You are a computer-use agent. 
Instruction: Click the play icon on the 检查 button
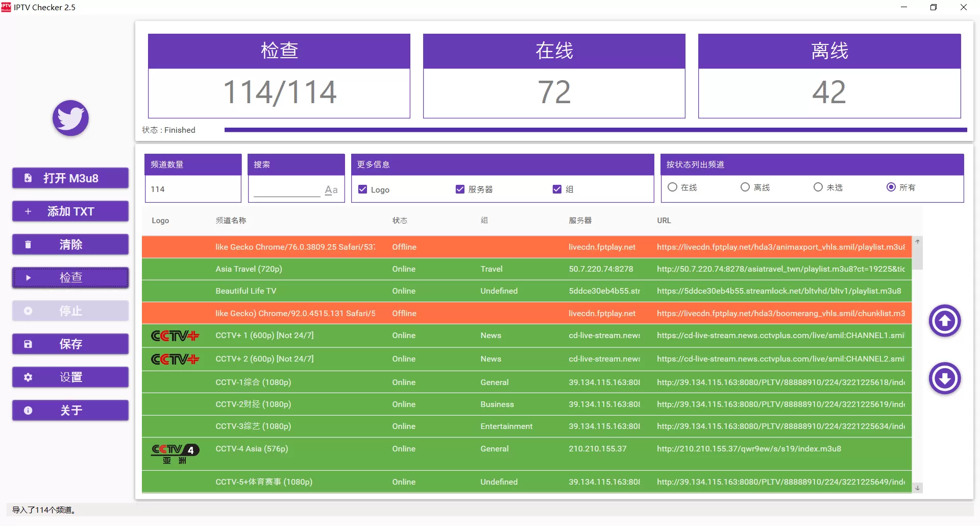pos(28,277)
